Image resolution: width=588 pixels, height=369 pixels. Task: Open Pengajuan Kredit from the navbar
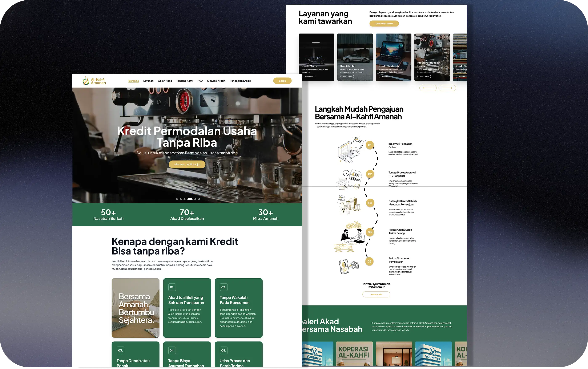[x=240, y=81]
